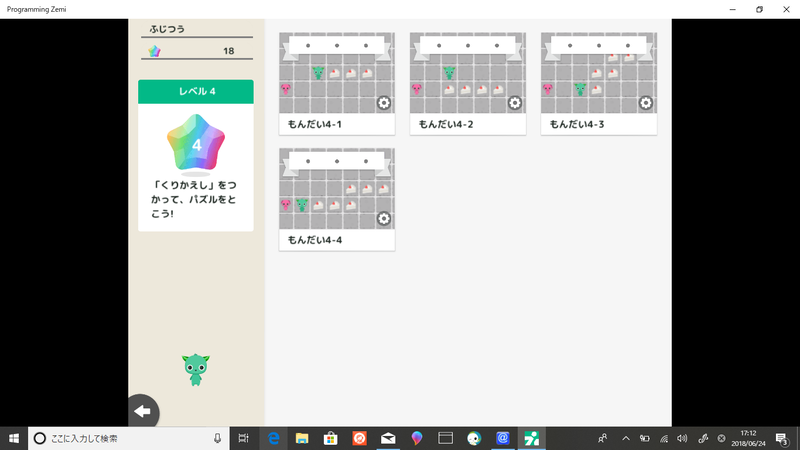Select the もんだい4-2 label
Image resolution: width=800 pixels, height=450 pixels.
(446, 124)
